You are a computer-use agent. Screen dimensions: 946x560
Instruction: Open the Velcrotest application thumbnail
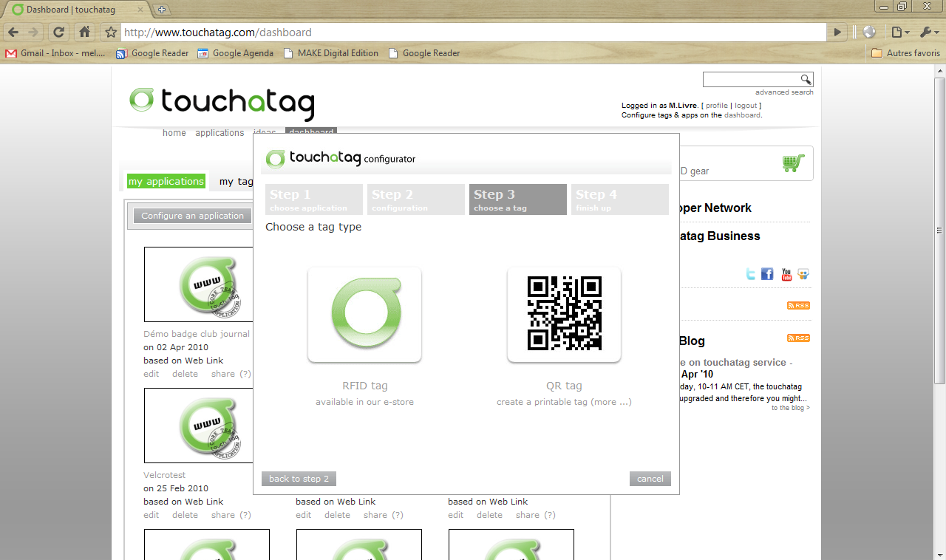coord(199,426)
